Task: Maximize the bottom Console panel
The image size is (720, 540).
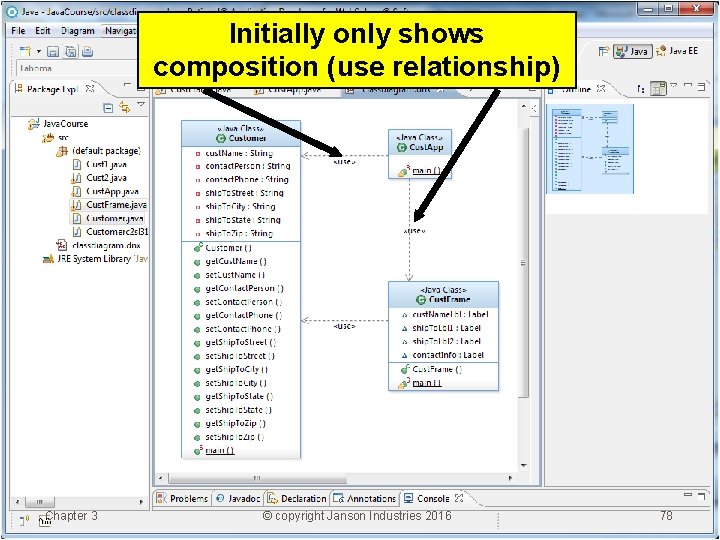Action: 701,496
